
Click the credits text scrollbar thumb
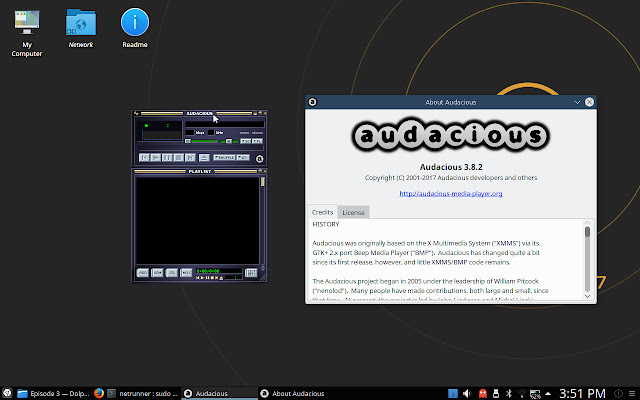coord(587,232)
